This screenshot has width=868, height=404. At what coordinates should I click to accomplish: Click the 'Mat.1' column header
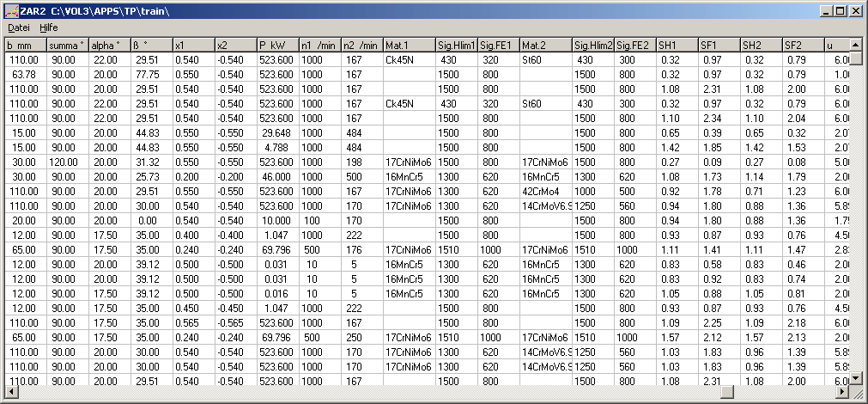[x=409, y=45]
